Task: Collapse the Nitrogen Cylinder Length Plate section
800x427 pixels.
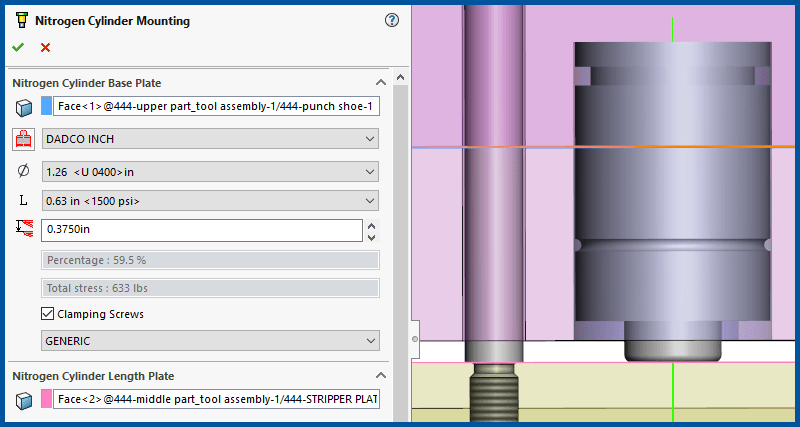Action: (x=380, y=376)
